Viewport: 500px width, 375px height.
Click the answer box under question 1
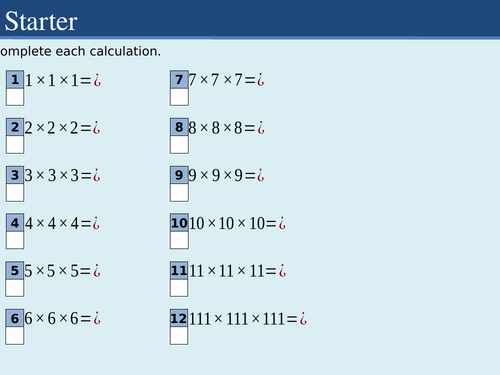15,97
